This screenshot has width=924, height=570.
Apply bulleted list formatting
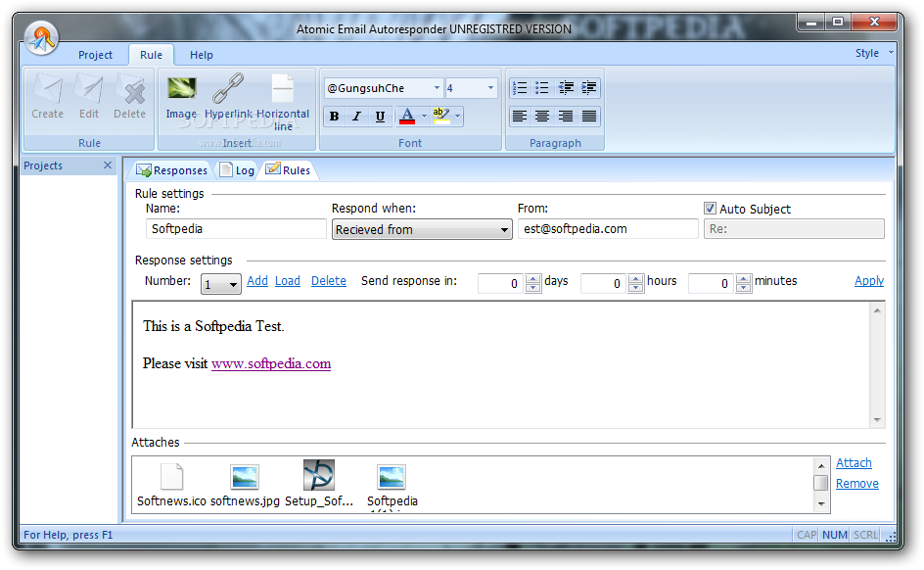542,88
